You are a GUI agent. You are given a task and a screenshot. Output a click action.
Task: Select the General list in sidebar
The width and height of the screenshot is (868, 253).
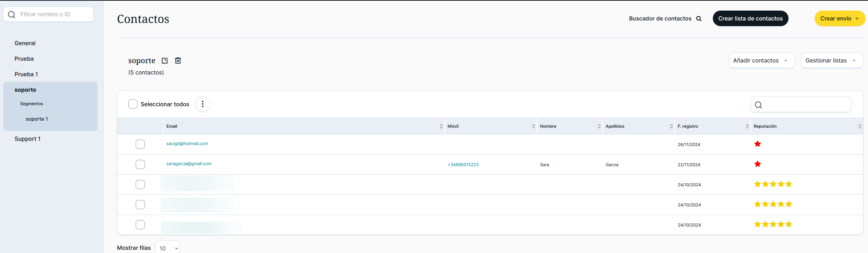pos(25,43)
